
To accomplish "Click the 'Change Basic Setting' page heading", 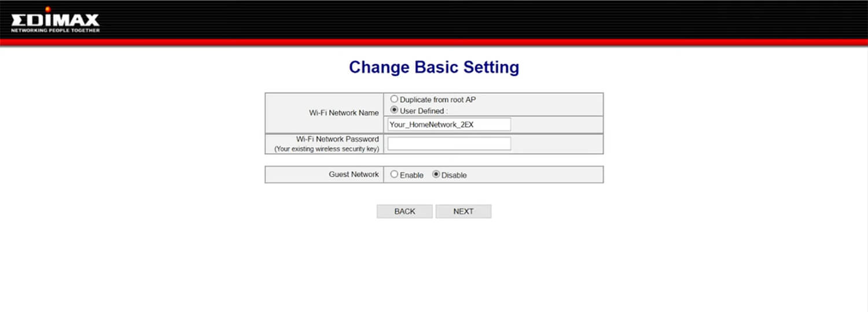I will [434, 68].
